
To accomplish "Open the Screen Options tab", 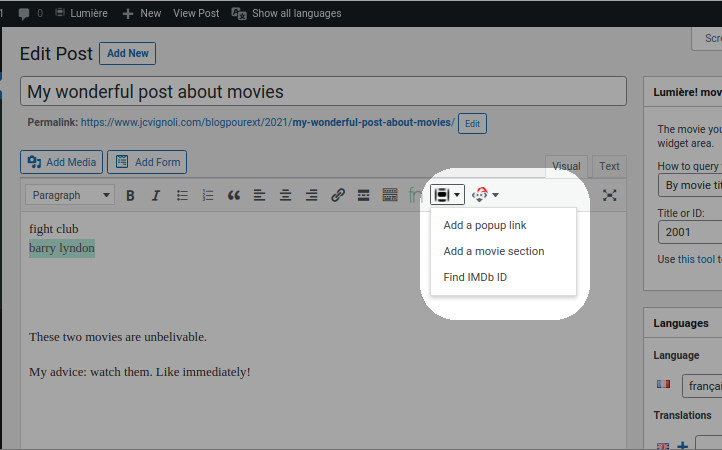I will pyautogui.click(x=709, y=38).
